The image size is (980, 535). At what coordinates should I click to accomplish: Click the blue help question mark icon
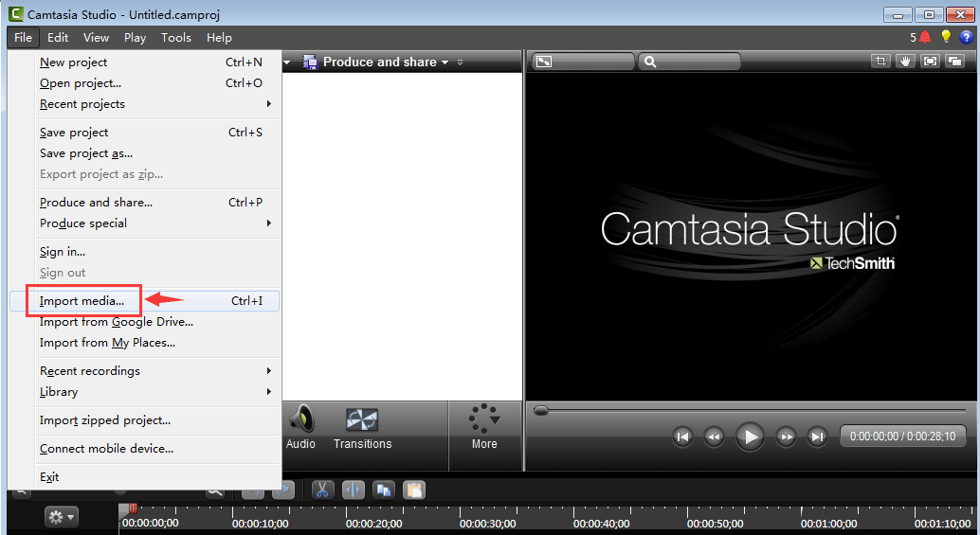click(966, 38)
